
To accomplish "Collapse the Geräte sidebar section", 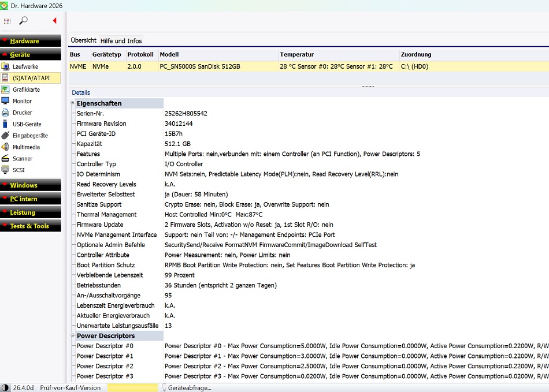I will point(31,54).
